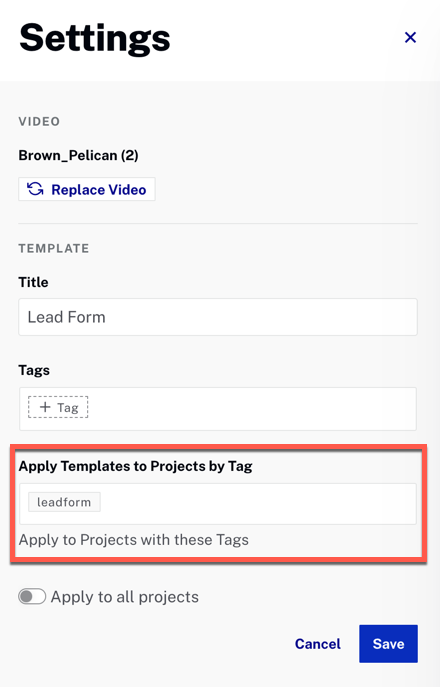This screenshot has height=687, width=440.
Task: Click blank space in Projects by Tag field
Action: tap(259, 504)
